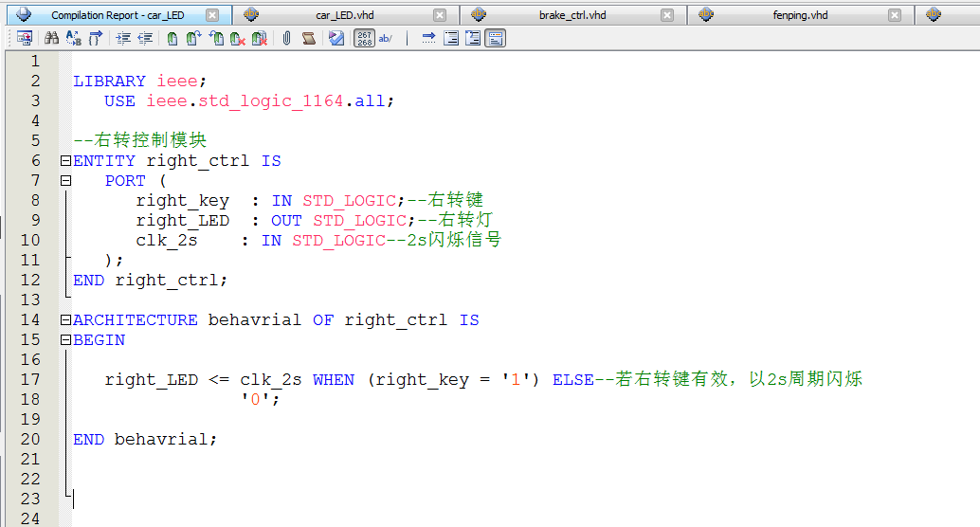The image size is (980, 527).
Task: Open the Replace text tool icon
Action: pyautogui.click(x=74, y=39)
